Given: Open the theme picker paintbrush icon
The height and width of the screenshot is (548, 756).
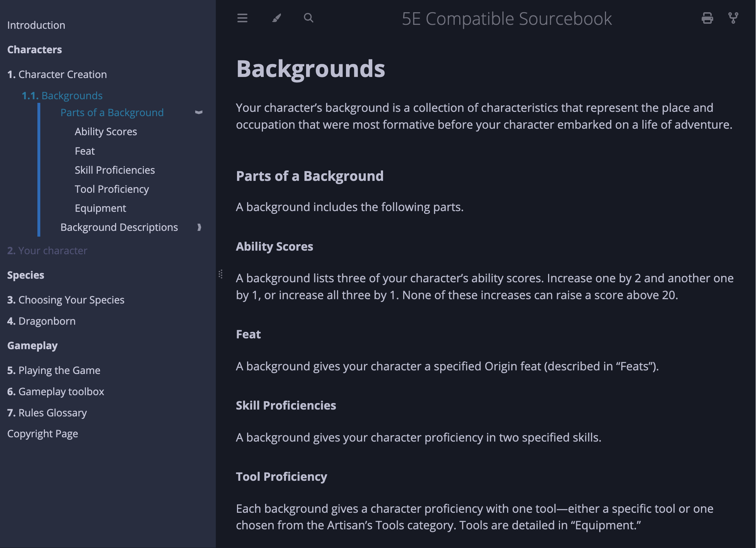Looking at the screenshot, I should (x=276, y=18).
